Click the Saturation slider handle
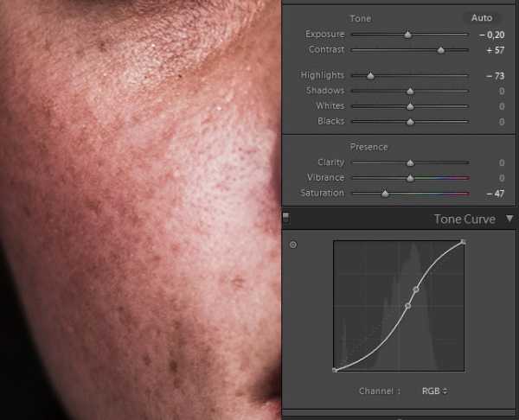The width and height of the screenshot is (519, 420). 385,194
